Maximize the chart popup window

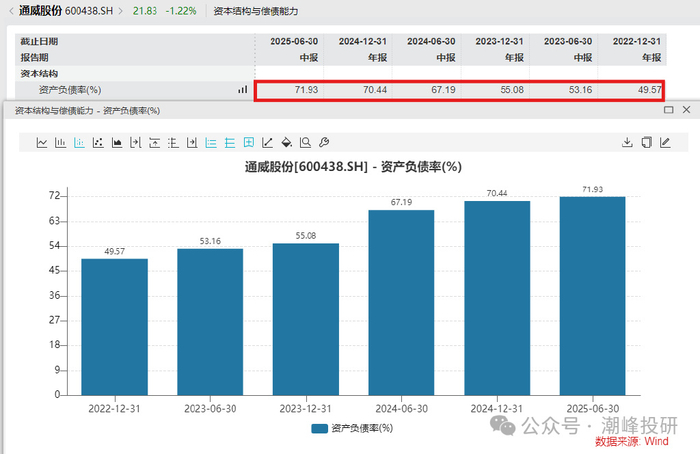point(668,110)
